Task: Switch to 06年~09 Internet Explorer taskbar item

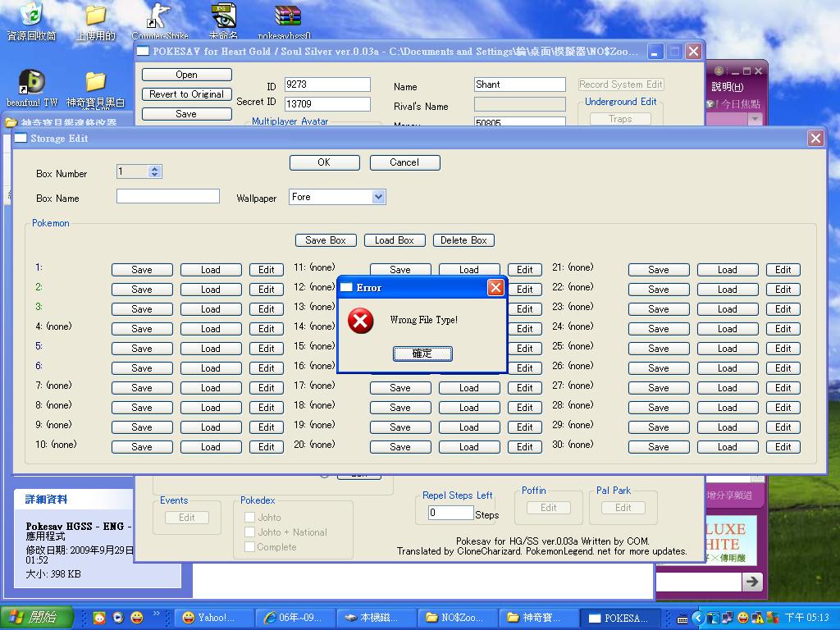Action: [295, 618]
